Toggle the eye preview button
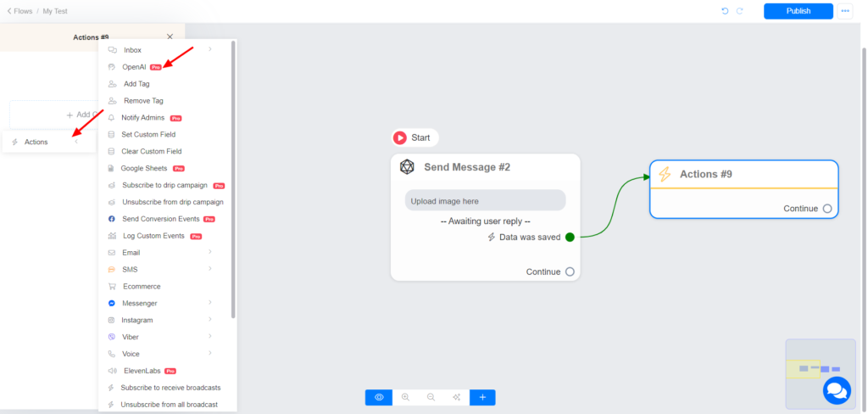Screen dimensions: 868x414 click(x=379, y=397)
